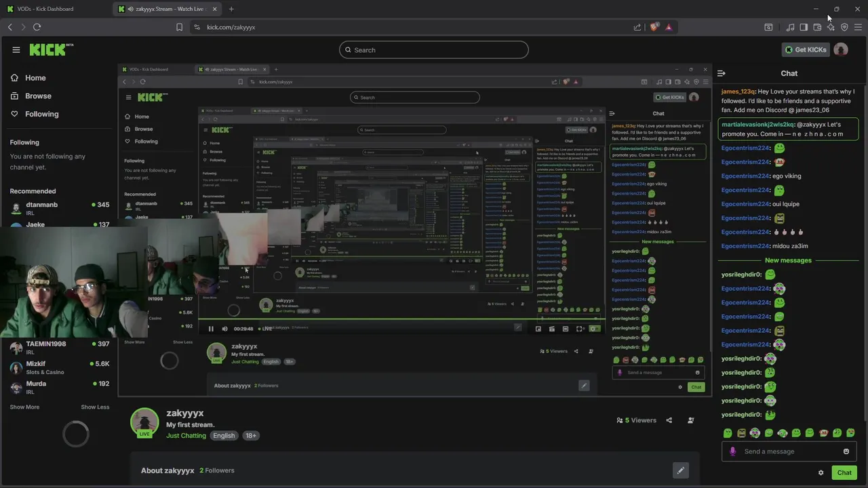
Task: Reload the page
Action: coord(37,27)
